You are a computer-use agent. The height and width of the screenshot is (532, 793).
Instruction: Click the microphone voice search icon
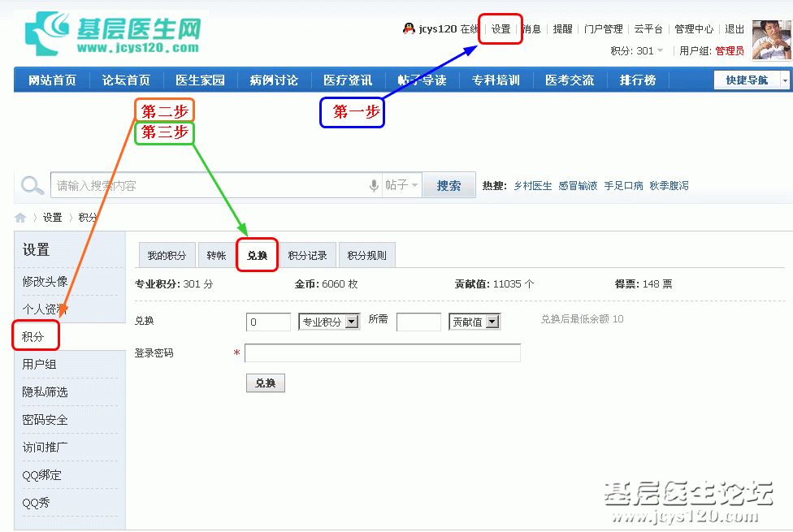374,186
